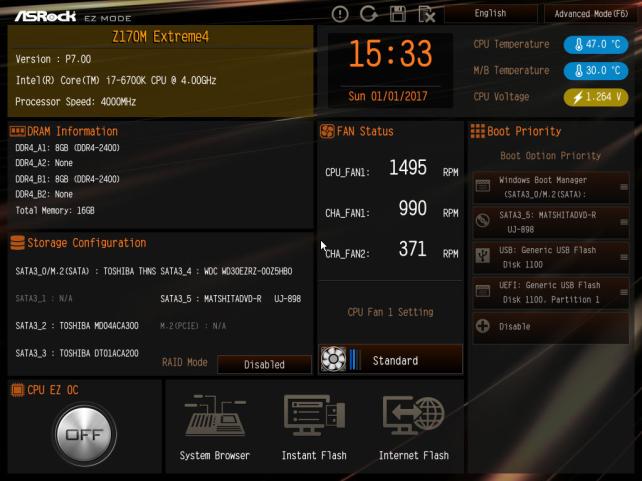
Task: Click the plus icon beside Disable
Action: [483, 326]
